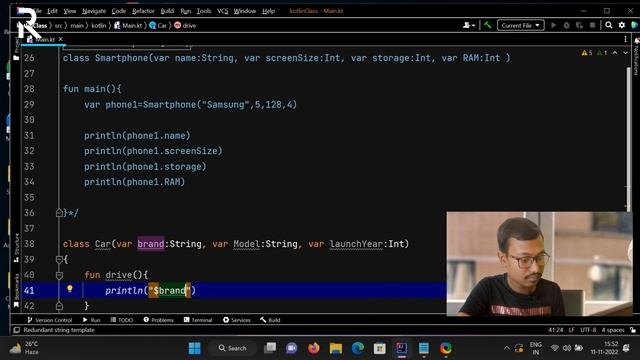Viewport: 640px width, 360px height.
Task: Click the green weak warnings count indicator
Action: click(x=602, y=53)
